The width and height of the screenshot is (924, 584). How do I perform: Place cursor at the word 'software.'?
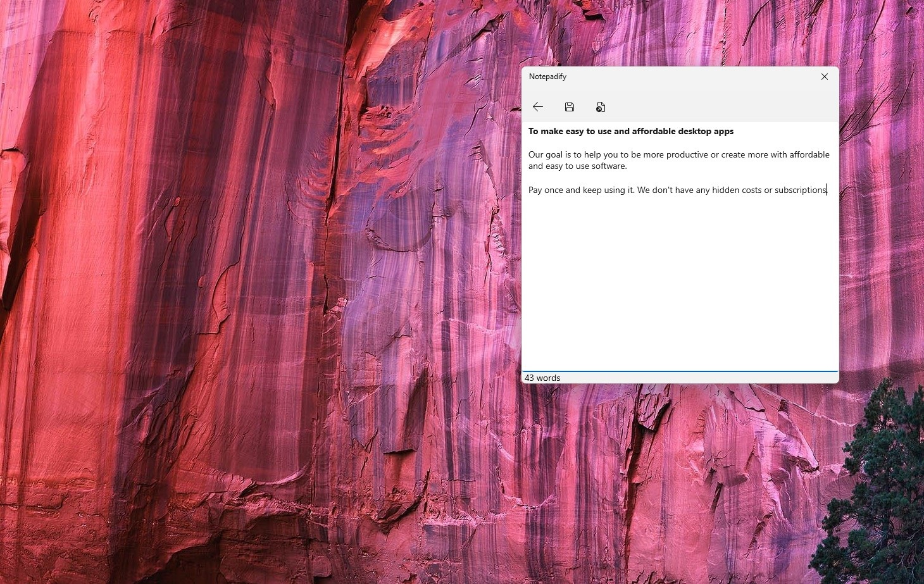pyautogui.click(x=609, y=166)
